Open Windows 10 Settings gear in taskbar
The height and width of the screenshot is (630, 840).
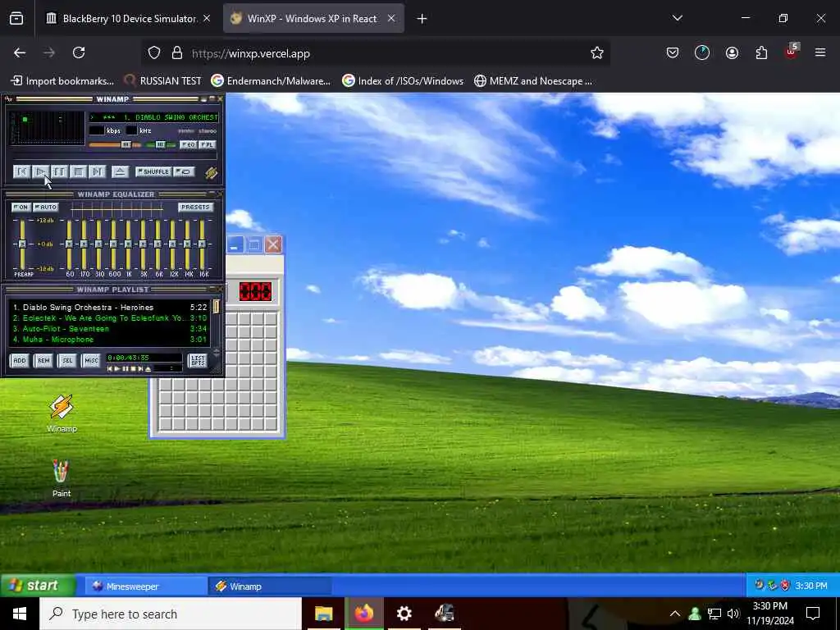(x=404, y=614)
